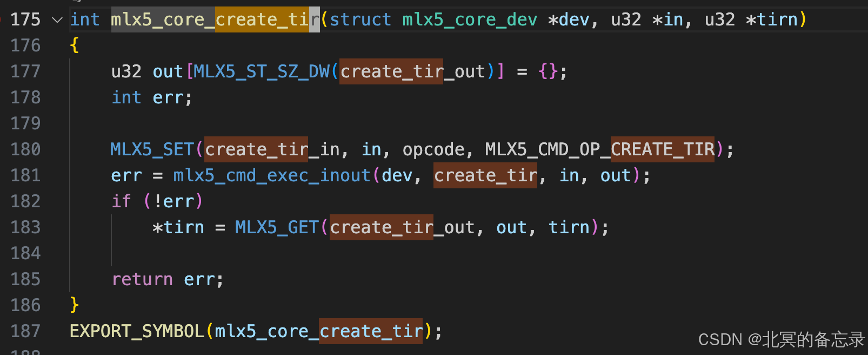Screen dimensions: 868x355
Task: Click 'return' keyword on line 185
Action: (142, 279)
